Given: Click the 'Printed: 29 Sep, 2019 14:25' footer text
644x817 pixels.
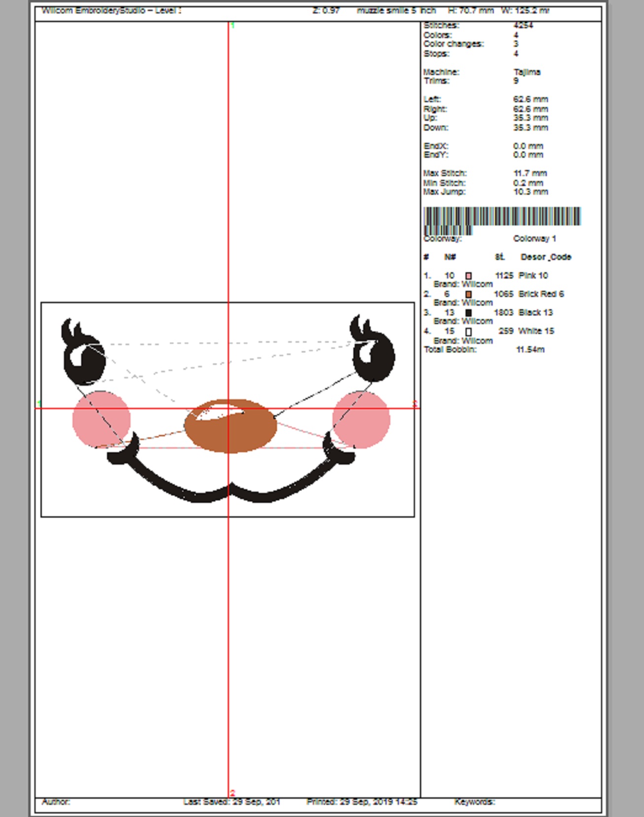Looking at the screenshot, I should (362, 802).
